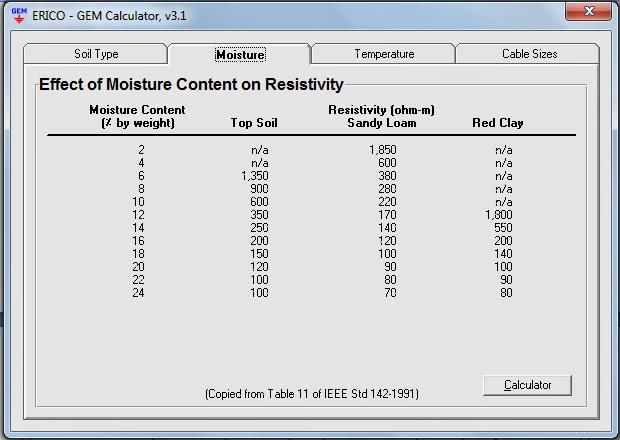Select Sandy Loam value 70
Screen dimensions: 620x440
tap(390, 293)
